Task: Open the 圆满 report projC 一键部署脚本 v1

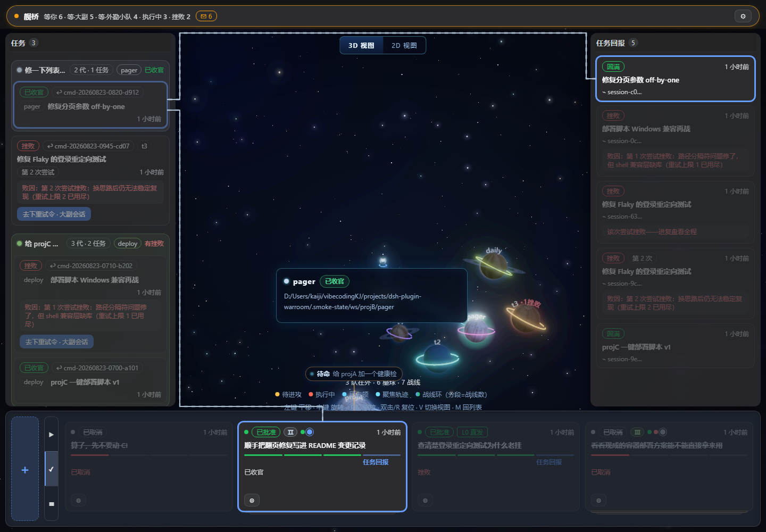Action: 675,346
